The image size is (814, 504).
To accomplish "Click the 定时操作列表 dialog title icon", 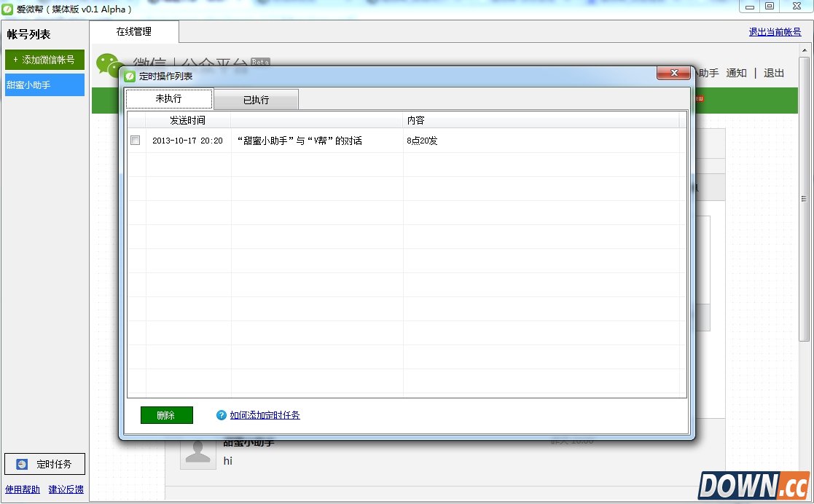I will coord(130,76).
